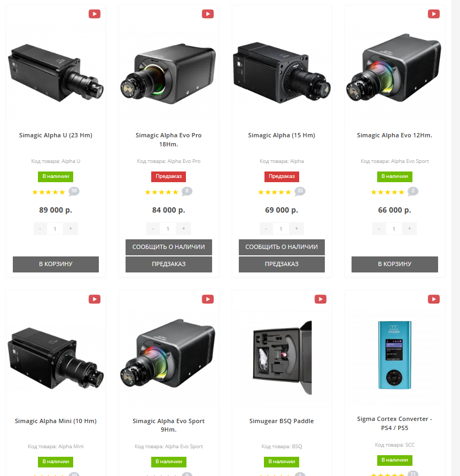Decrease quantity of Simagic Alpha Evo Pro
Screen dimensions: 460x476
153,229
